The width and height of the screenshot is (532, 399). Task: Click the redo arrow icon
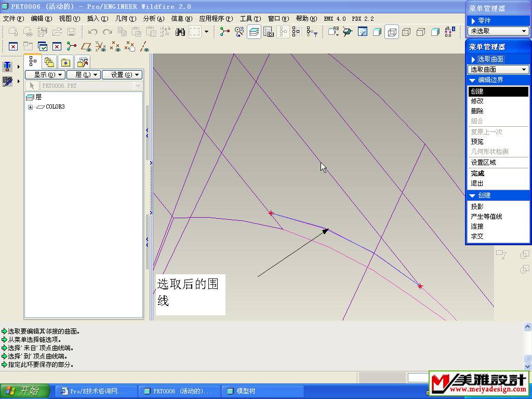(x=107, y=32)
